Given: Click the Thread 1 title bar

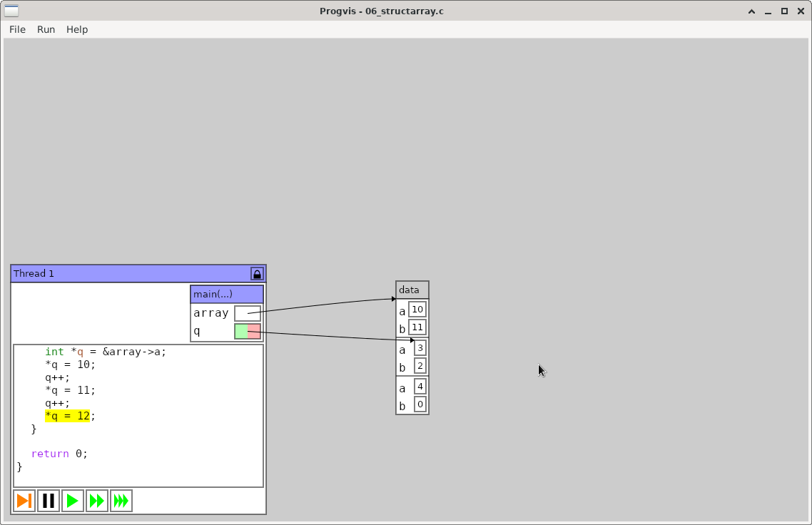Looking at the screenshot, I should click(128, 274).
